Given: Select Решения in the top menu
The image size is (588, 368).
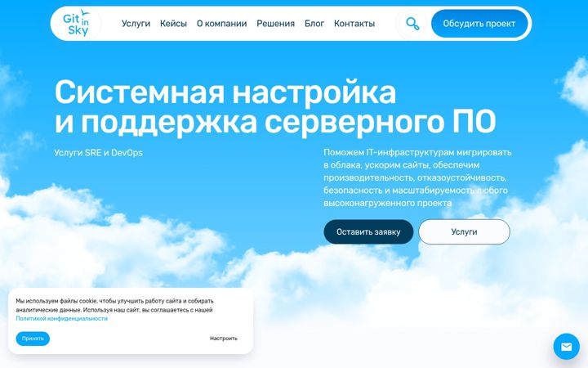Looking at the screenshot, I should pos(276,24).
